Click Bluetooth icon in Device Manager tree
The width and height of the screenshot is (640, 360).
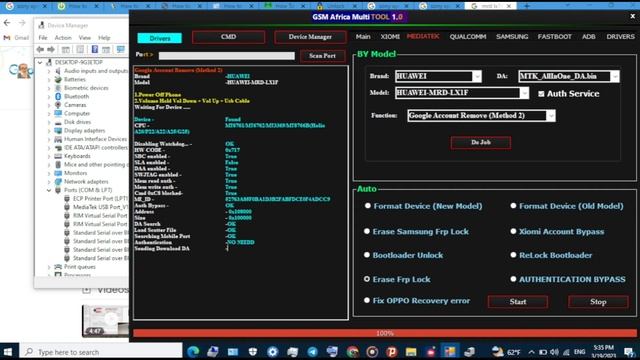pyautogui.click(x=58, y=96)
